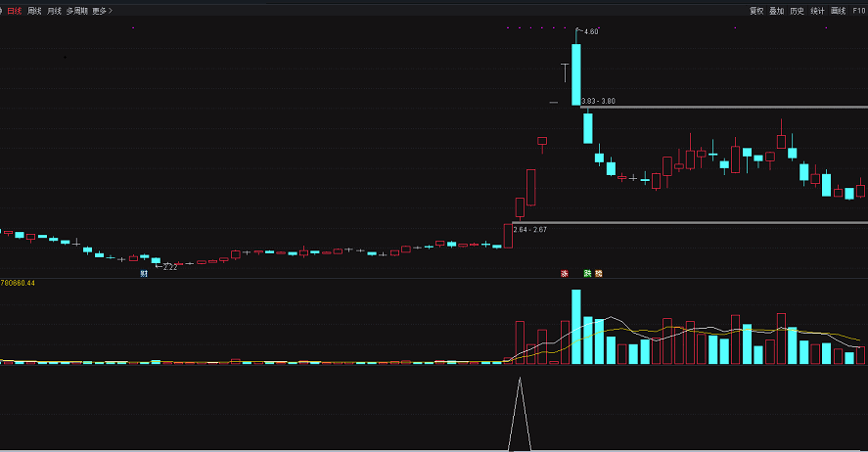The height and width of the screenshot is (452, 868).
Task: Click the tallest cyan candle at the peak
Action: pyautogui.click(x=576, y=74)
